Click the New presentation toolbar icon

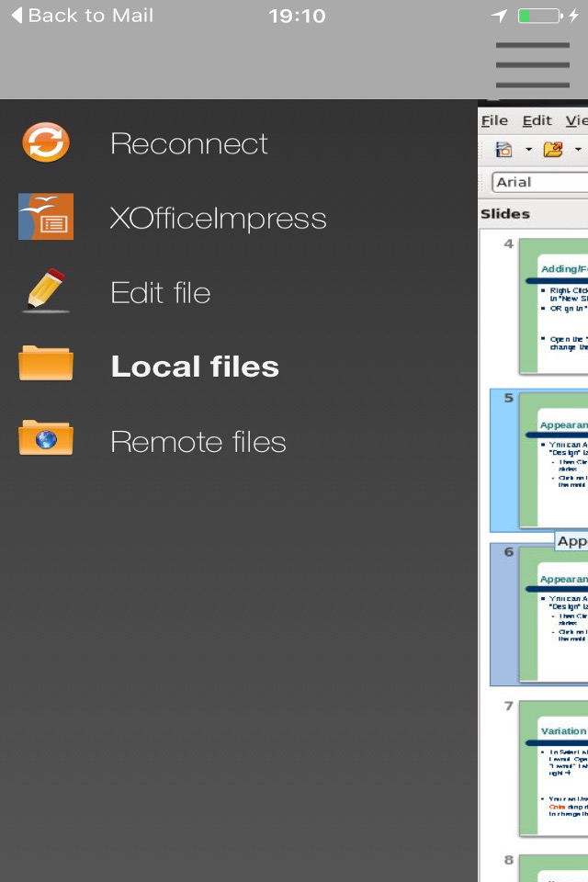tap(503, 149)
